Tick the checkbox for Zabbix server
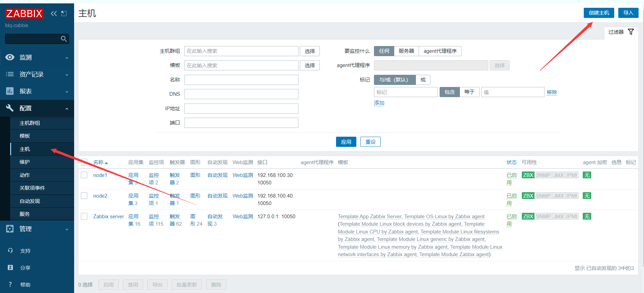 coord(84,216)
